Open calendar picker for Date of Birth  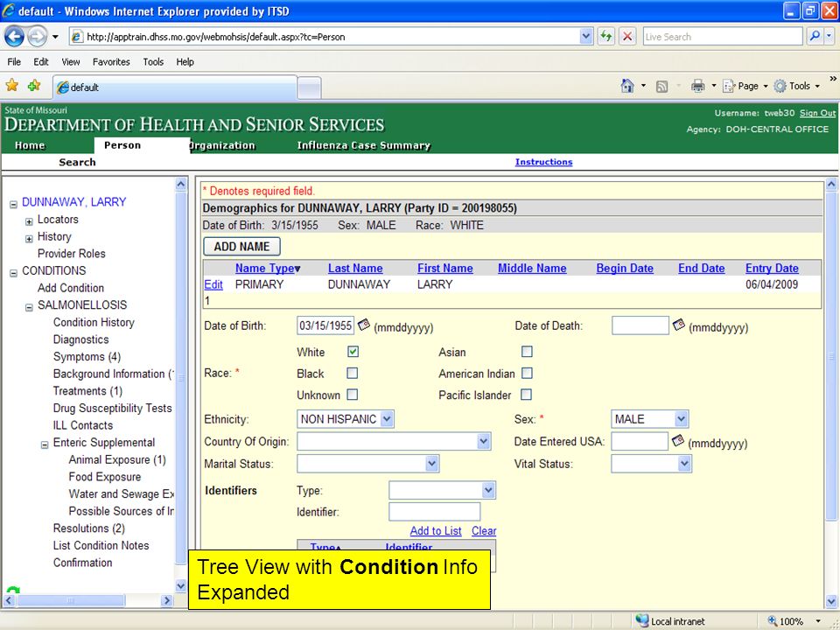pos(364,325)
